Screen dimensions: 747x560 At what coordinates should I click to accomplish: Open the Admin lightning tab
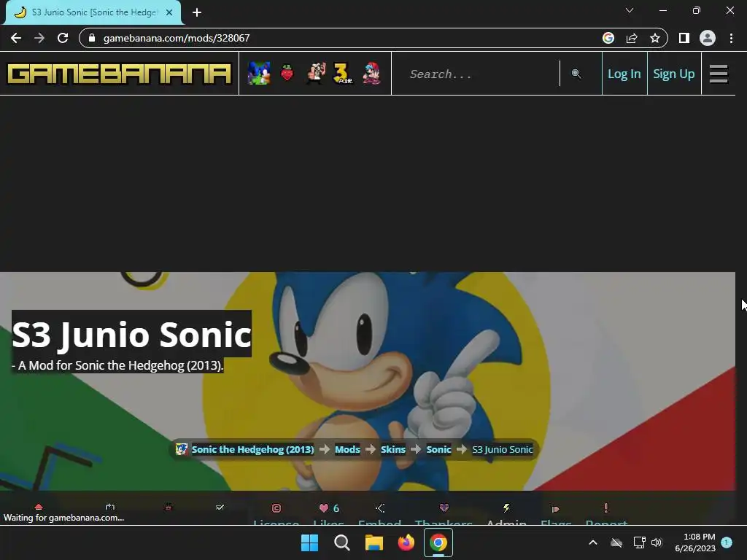pyautogui.click(x=506, y=508)
